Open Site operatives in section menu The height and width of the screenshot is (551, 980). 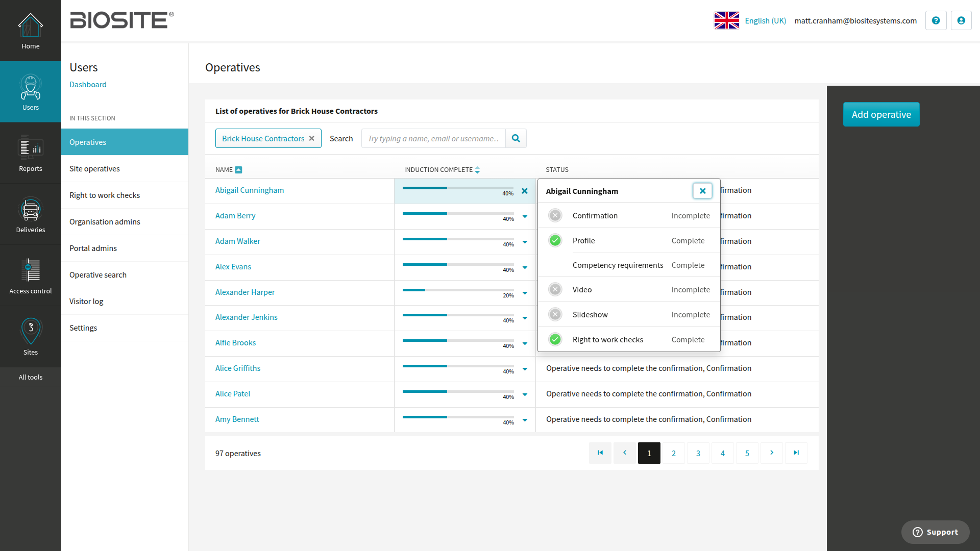125,168
